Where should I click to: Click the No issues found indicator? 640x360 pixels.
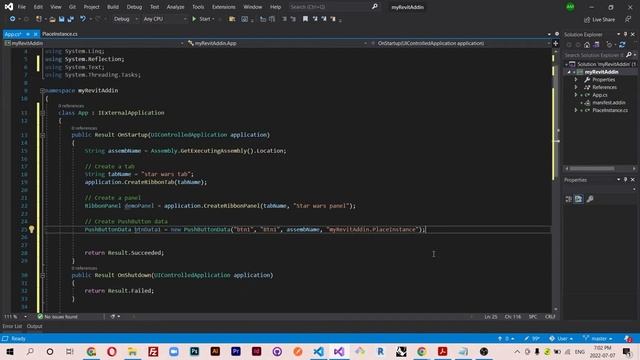click(58, 317)
